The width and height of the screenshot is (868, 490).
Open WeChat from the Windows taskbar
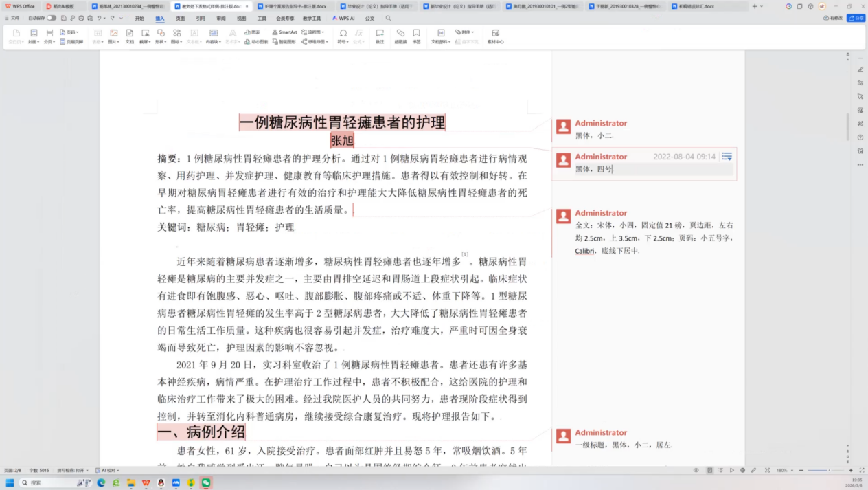205,483
